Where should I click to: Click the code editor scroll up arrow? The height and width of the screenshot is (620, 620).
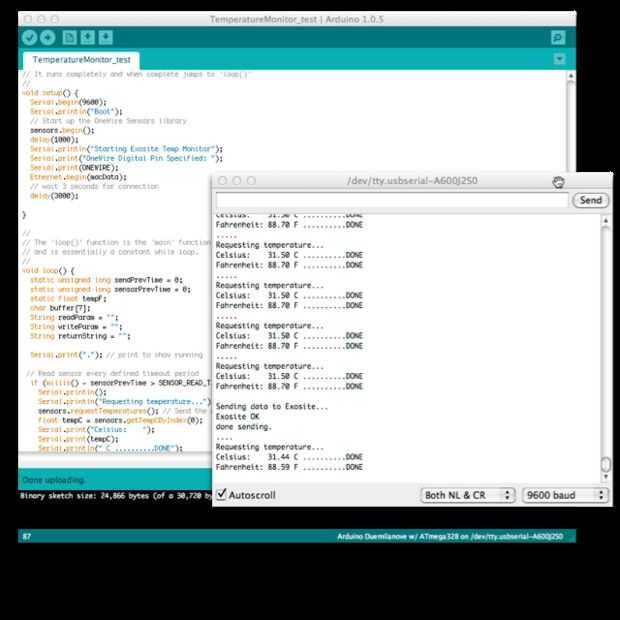[x=571, y=76]
